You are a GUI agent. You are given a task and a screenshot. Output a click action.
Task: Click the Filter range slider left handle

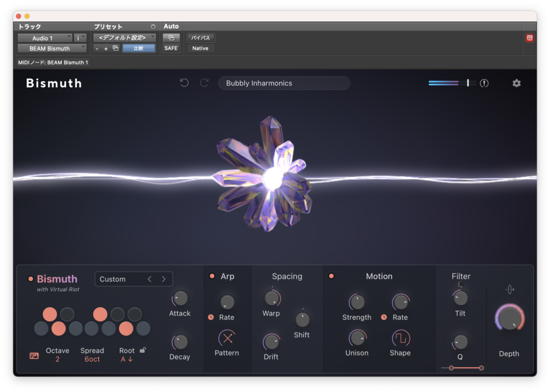pos(451,368)
